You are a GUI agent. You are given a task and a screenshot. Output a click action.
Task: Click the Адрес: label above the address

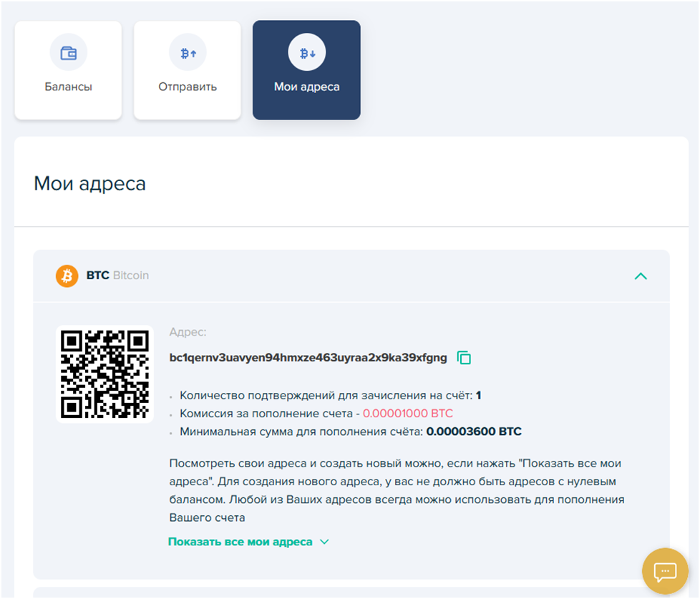(188, 332)
